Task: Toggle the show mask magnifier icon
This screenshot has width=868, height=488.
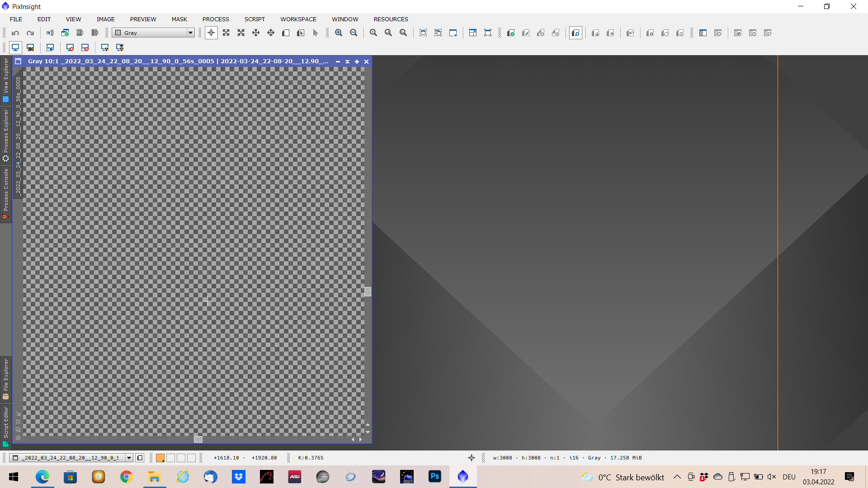Action: click(x=576, y=33)
